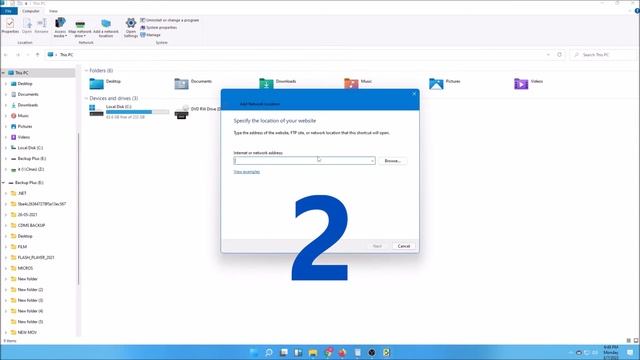
Task: Open the Windows Start menu on the taskbar
Action: pos(253,352)
